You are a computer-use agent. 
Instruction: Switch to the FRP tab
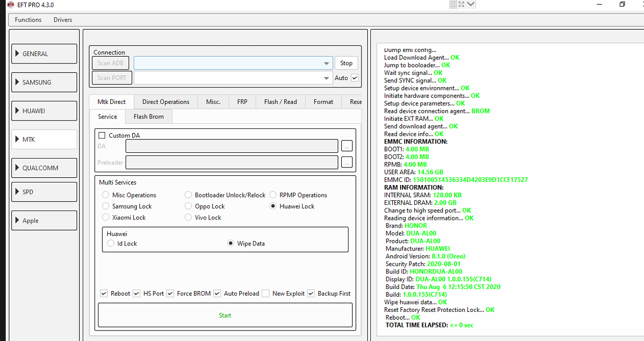pyautogui.click(x=242, y=102)
